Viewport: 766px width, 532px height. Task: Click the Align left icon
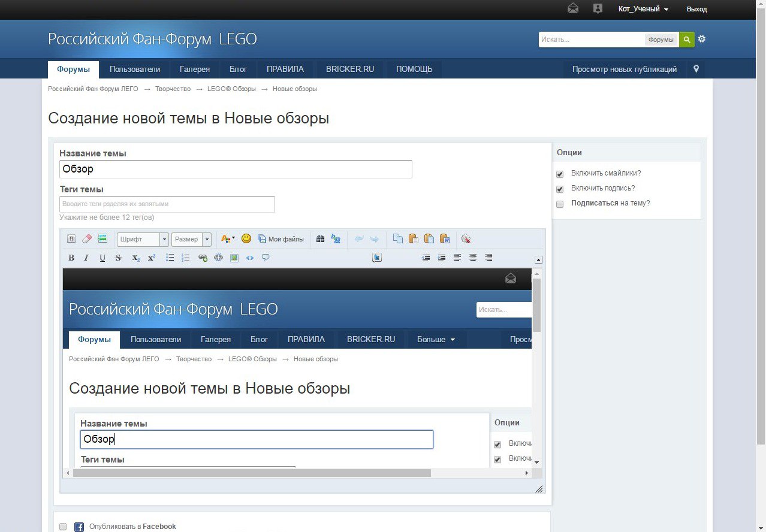(457, 258)
